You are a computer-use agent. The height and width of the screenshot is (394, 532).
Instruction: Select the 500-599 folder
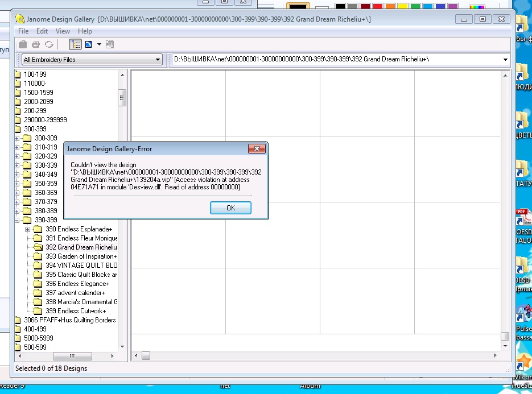[35, 347]
